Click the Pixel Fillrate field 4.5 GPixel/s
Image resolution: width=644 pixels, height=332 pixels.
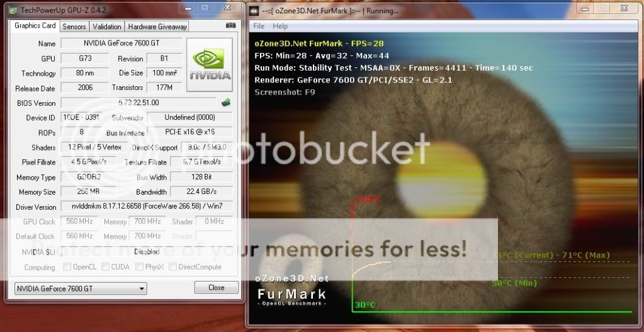coord(88,161)
